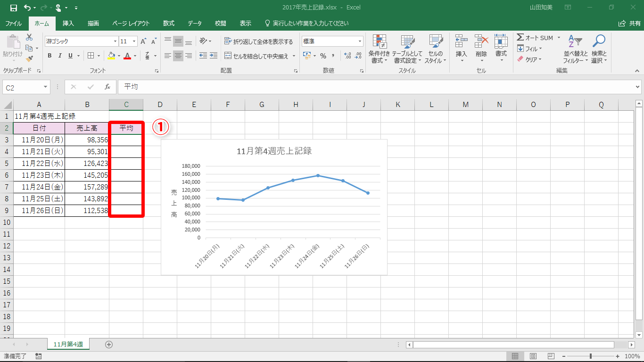Cut the selection with the scissors icon
This screenshot has width=644, height=362.
click(29, 37)
